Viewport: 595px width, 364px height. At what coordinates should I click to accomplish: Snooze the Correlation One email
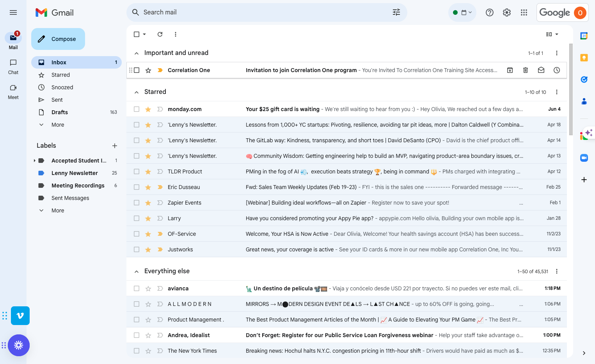(557, 70)
